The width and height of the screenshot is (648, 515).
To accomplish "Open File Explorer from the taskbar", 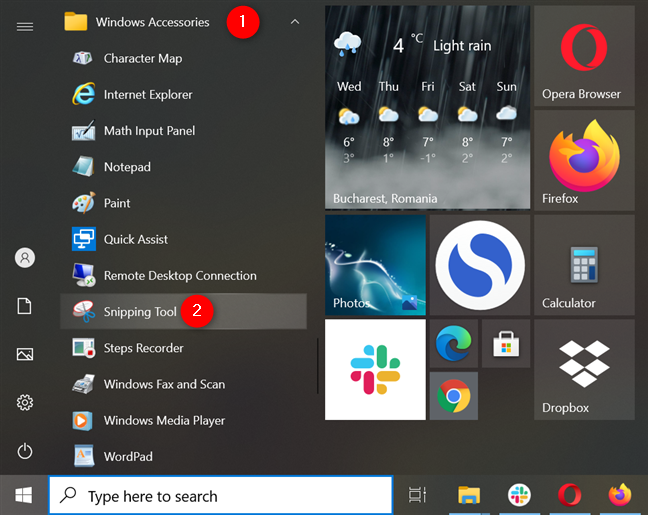I will click(x=469, y=495).
